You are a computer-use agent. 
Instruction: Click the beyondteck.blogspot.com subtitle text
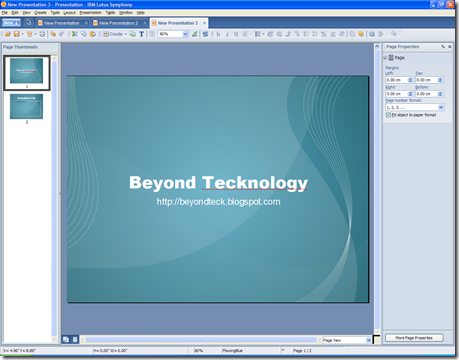click(x=218, y=202)
